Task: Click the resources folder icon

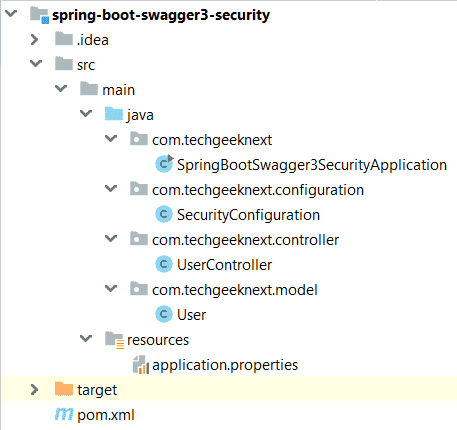Action: tap(114, 340)
